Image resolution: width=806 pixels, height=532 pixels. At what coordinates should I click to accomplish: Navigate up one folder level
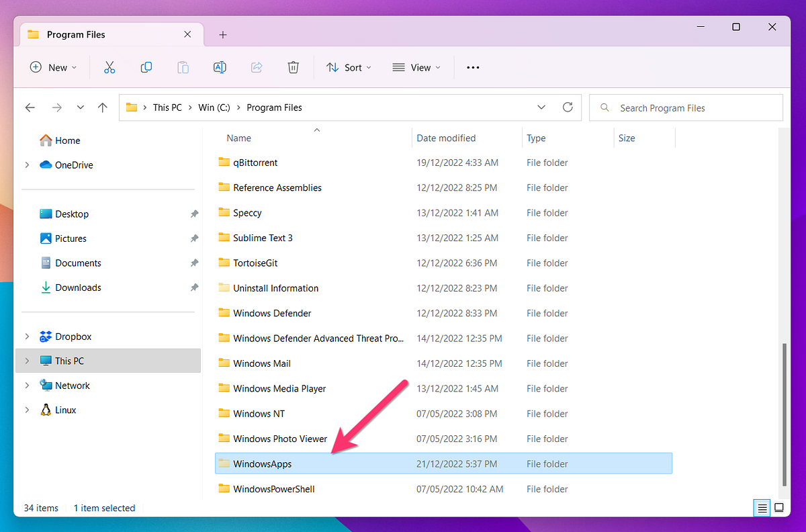pos(101,107)
